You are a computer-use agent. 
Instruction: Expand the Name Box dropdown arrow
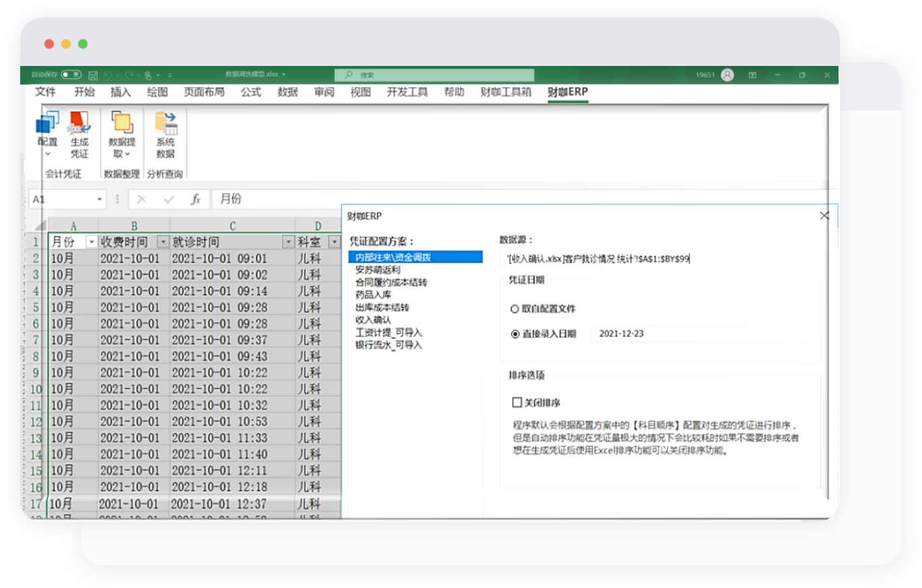click(100, 199)
